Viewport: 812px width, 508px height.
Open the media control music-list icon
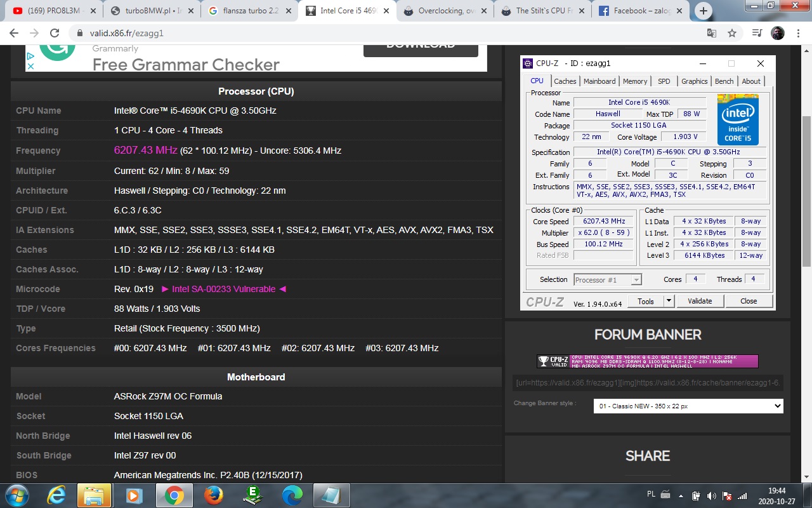(x=756, y=33)
